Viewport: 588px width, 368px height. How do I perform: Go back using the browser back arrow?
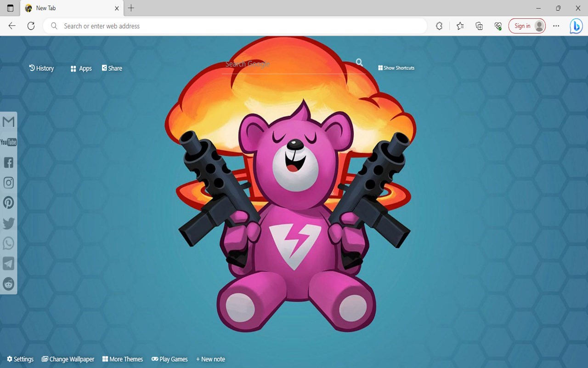click(12, 26)
